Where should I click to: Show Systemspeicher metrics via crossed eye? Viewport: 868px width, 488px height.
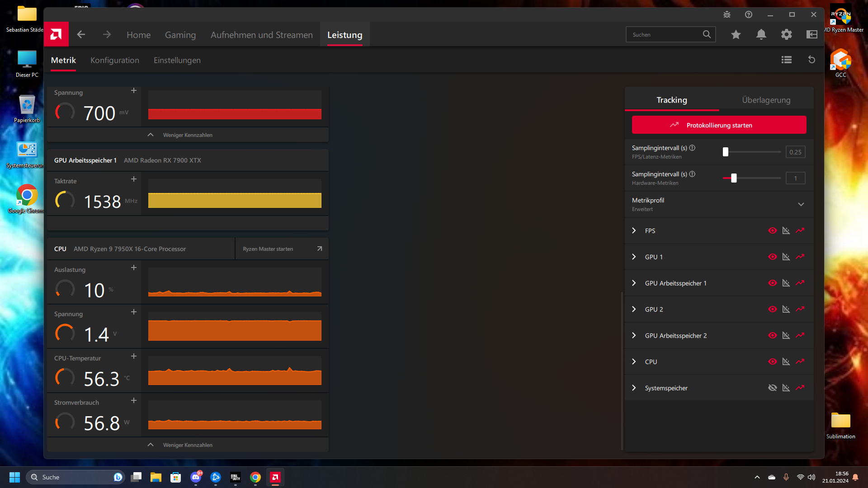coord(773,388)
